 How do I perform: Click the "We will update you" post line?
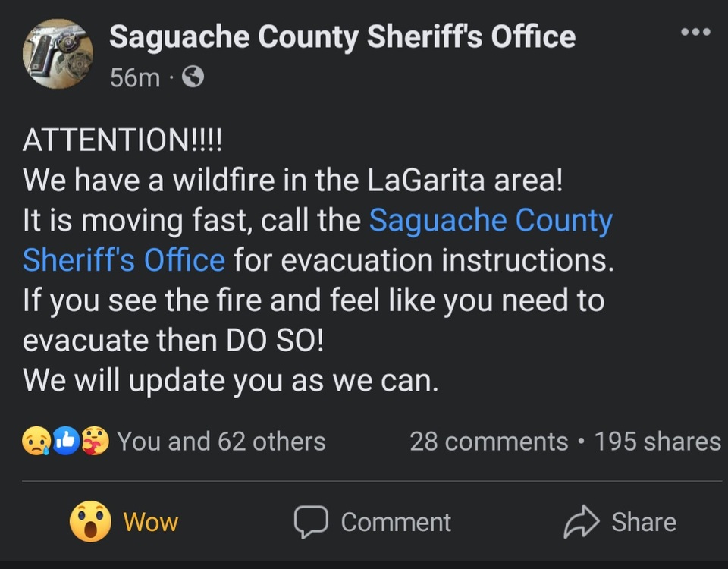pos(231,380)
